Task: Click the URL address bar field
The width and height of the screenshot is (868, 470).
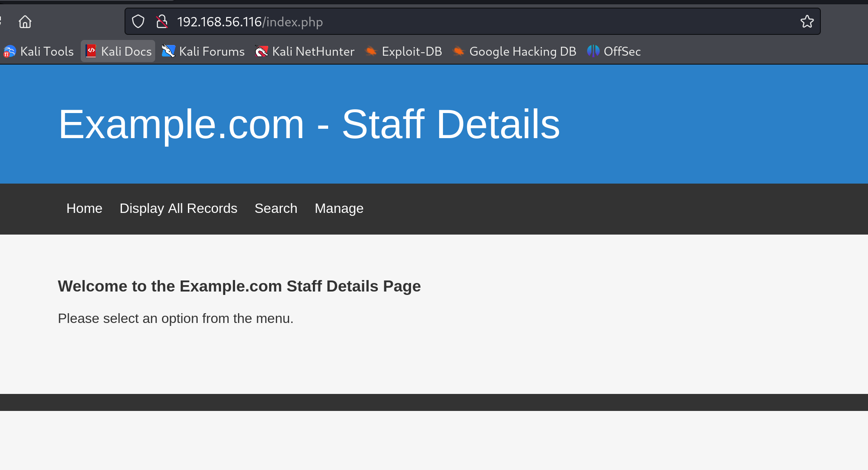Action: pos(468,22)
